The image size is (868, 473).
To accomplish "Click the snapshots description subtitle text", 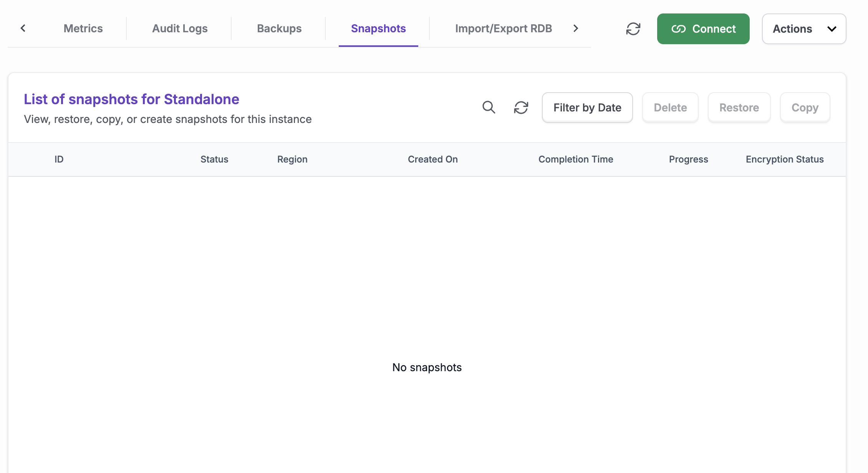I will tap(167, 119).
